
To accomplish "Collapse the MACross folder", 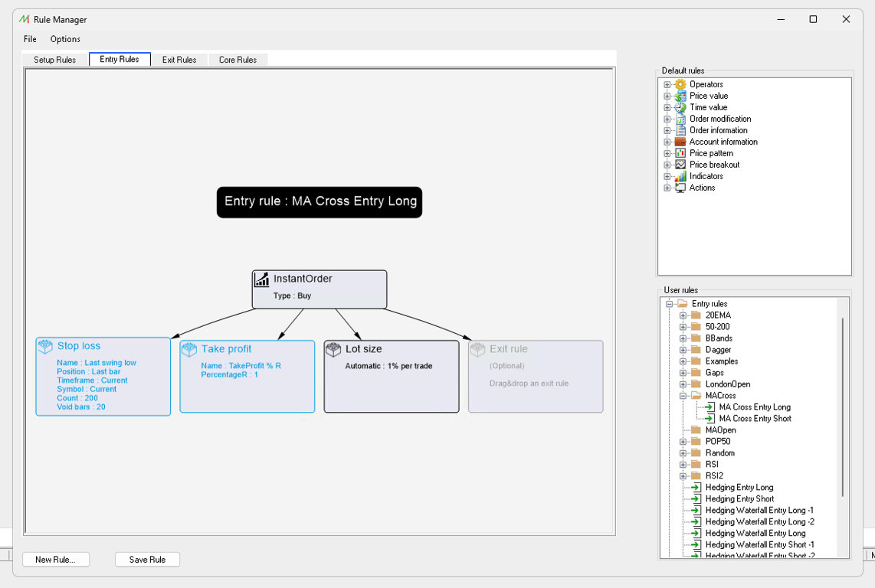I will point(683,396).
